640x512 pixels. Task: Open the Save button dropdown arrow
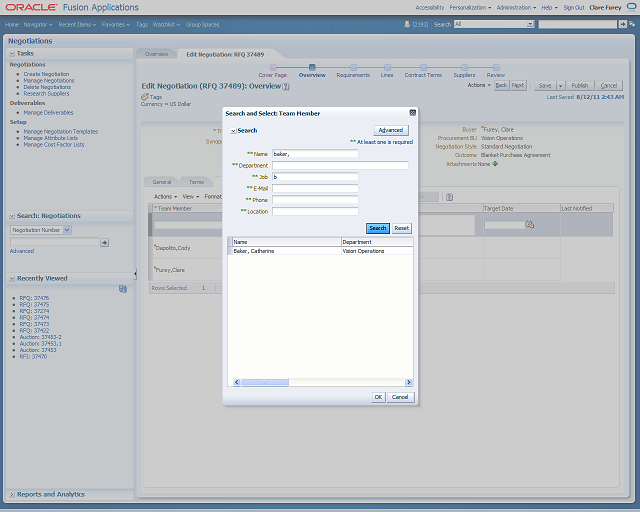click(x=560, y=85)
